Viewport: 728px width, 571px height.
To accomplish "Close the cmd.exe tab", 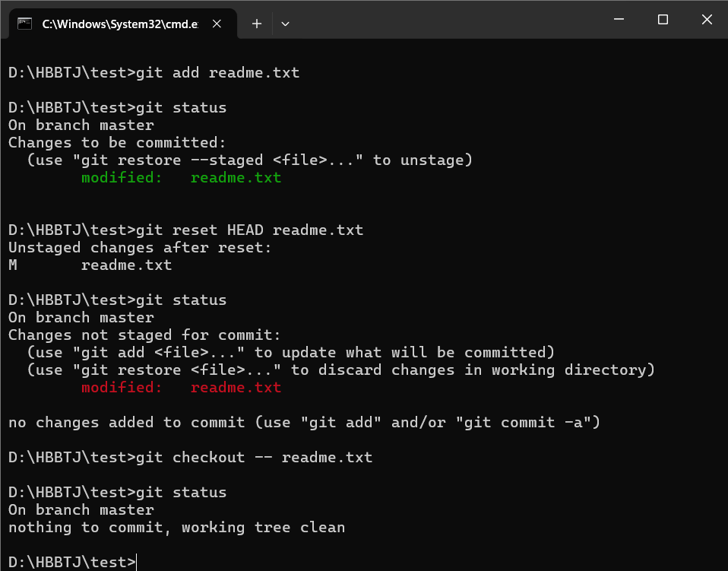I will click(x=217, y=24).
